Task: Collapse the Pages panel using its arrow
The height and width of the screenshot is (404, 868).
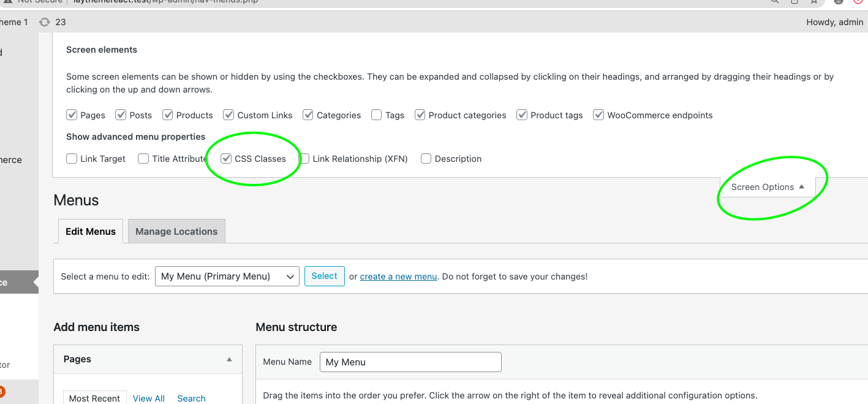Action: point(229,359)
